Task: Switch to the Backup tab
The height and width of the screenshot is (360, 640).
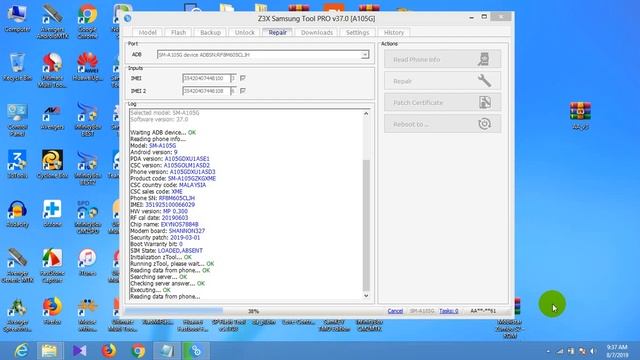Action: click(210, 32)
